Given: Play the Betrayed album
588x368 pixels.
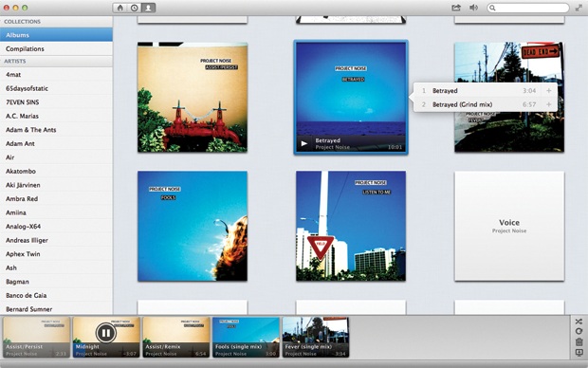Looking at the screenshot, I should [x=304, y=143].
